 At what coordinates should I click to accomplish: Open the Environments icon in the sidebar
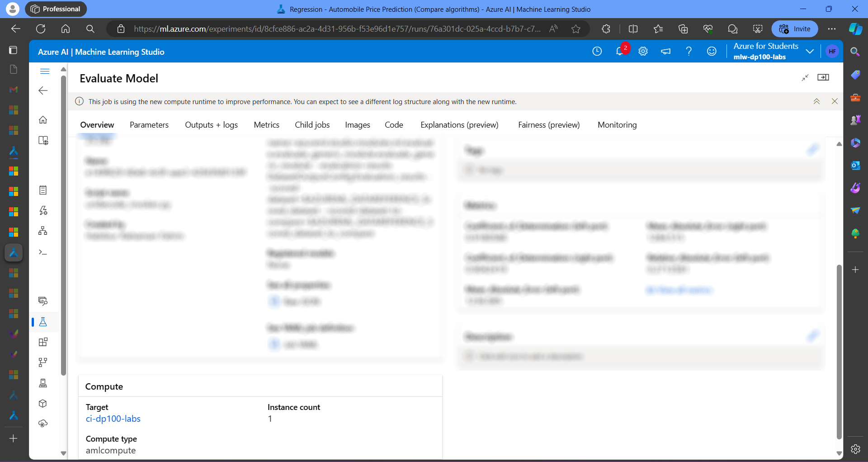(43, 383)
